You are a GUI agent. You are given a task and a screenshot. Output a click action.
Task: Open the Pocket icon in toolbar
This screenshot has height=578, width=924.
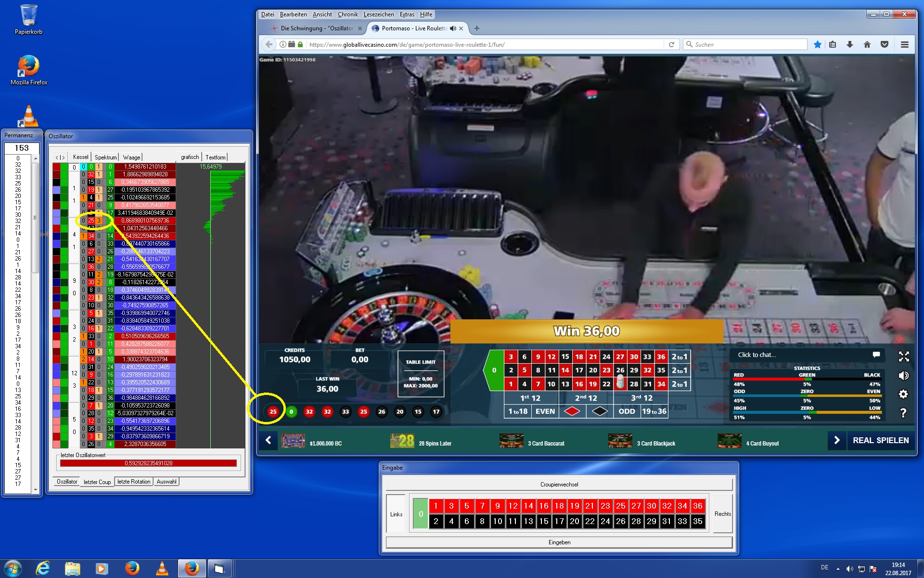[x=885, y=44]
